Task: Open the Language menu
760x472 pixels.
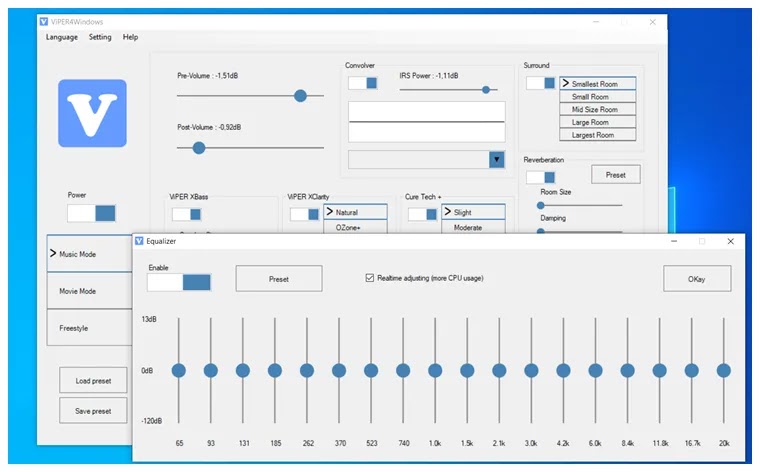Action: [62, 37]
